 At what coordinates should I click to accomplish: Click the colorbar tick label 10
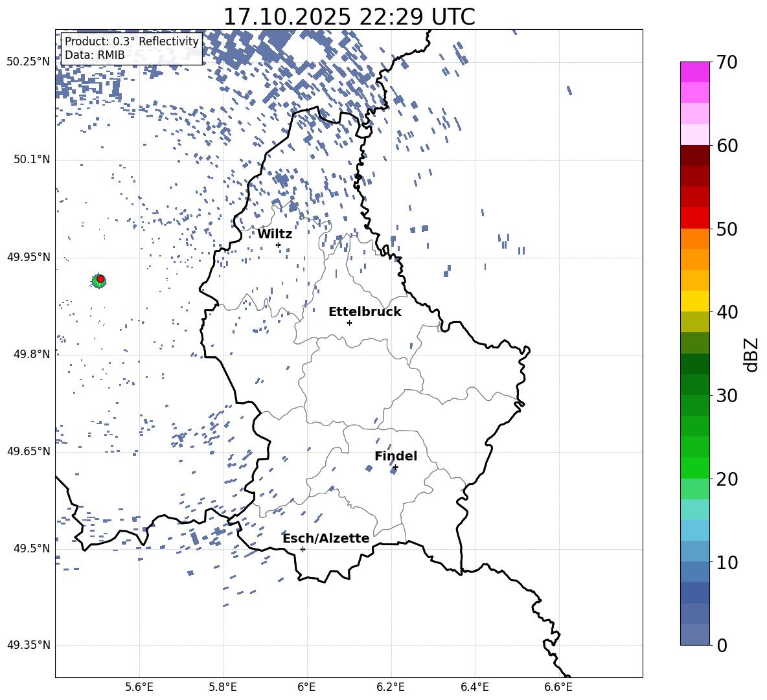pyautogui.click(x=727, y=562)
